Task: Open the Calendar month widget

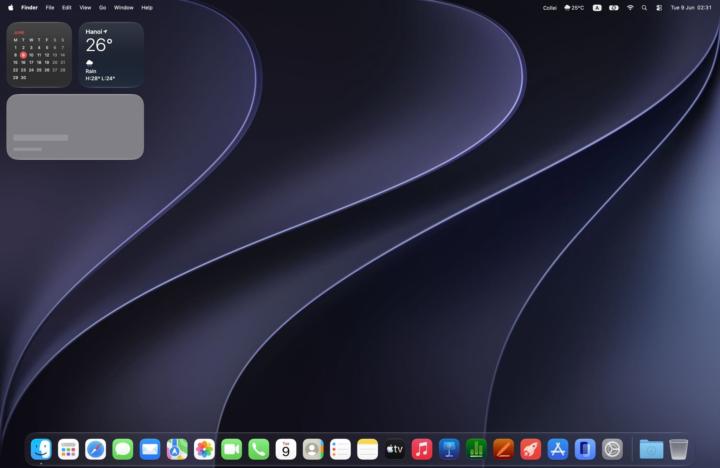Action: 39,55
